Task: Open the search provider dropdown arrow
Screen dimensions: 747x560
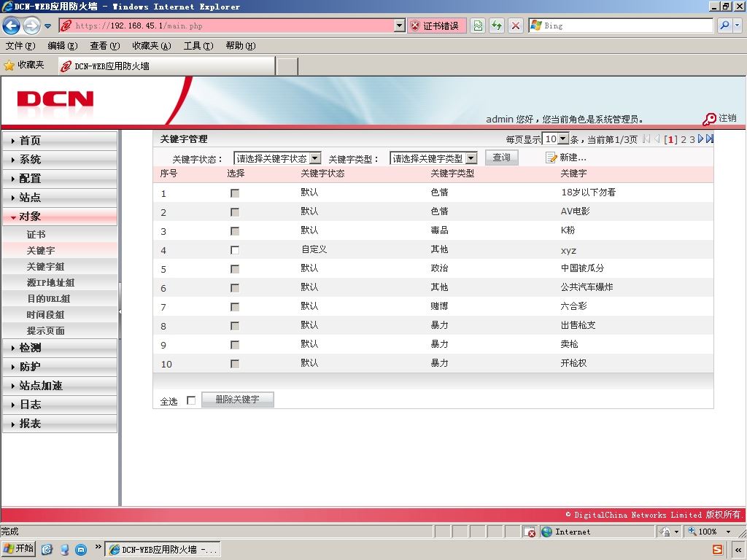Action: [x=737, y=26]
